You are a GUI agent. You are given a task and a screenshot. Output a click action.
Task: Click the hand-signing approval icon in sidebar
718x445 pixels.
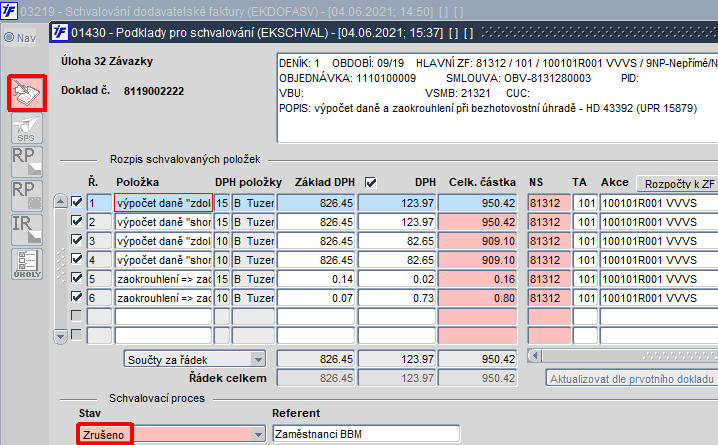[27, 93]
